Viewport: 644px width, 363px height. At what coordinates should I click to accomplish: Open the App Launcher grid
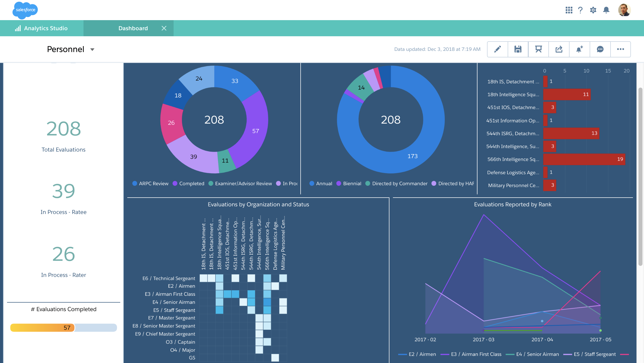click(x=569, y=10)
